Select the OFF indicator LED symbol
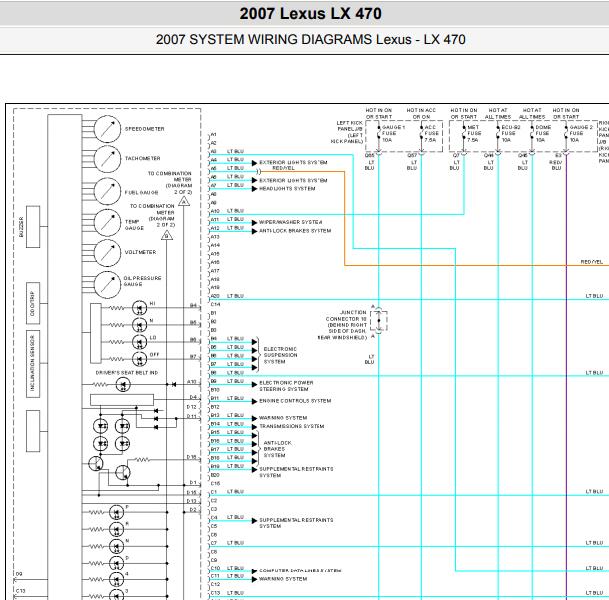 (x=139, y=359)
